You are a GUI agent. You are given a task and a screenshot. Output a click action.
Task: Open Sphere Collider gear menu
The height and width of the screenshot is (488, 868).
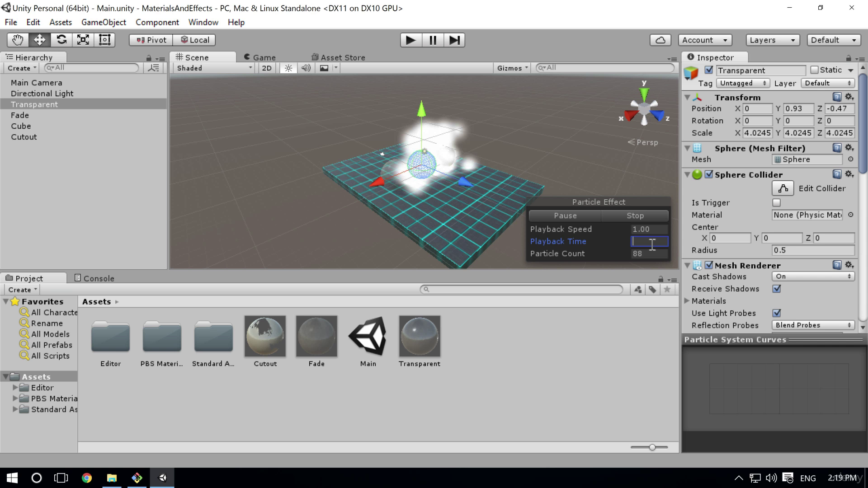pyautogui.click(x=849, y=174)
